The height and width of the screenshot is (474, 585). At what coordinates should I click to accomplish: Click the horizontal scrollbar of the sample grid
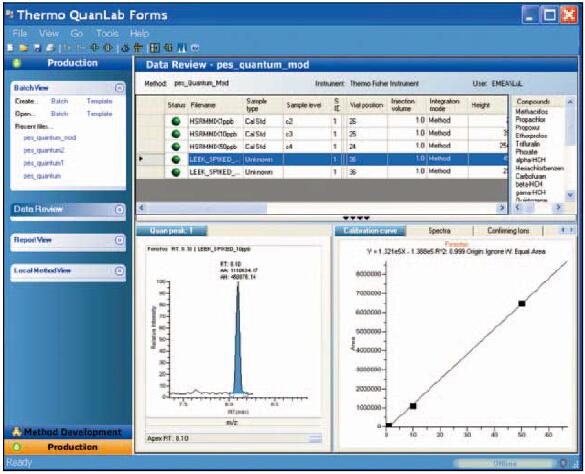tap(321, 208)
